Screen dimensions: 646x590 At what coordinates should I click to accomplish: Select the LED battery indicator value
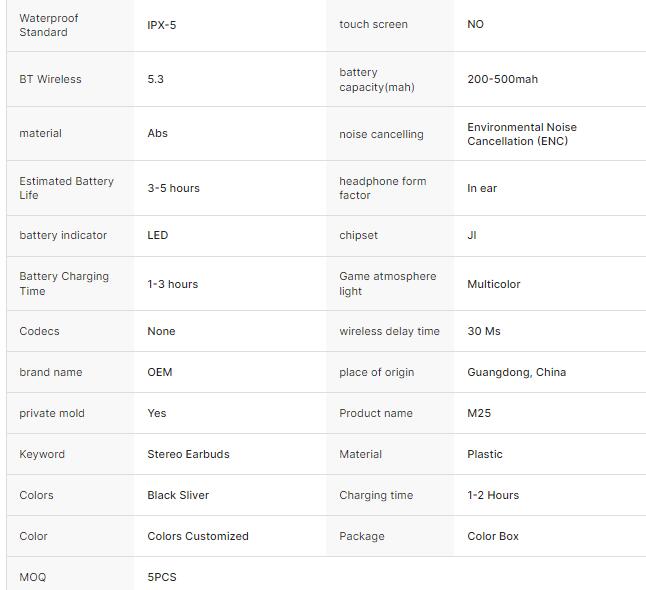(157, 235)
